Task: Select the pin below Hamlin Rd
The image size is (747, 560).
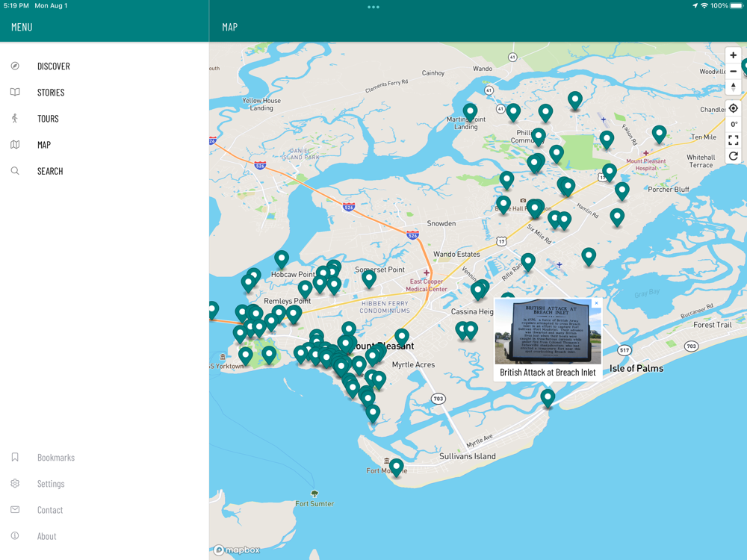Action: click(x=617, y=217)
